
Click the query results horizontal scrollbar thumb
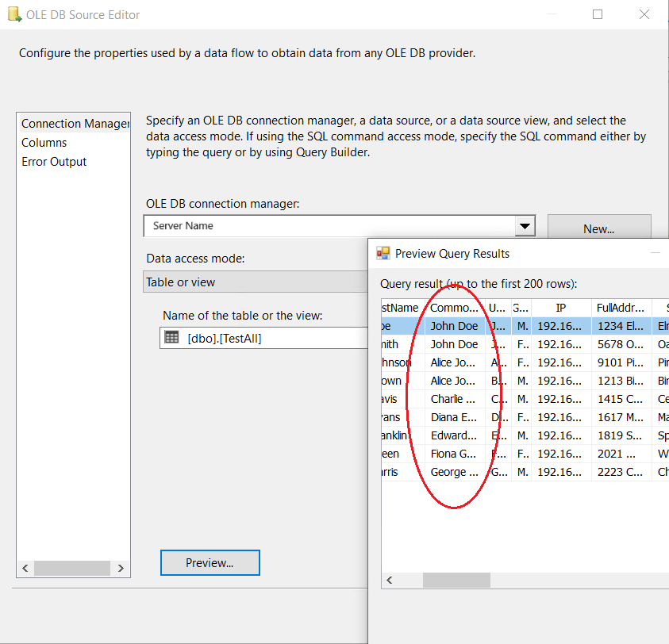coord(456,581)
